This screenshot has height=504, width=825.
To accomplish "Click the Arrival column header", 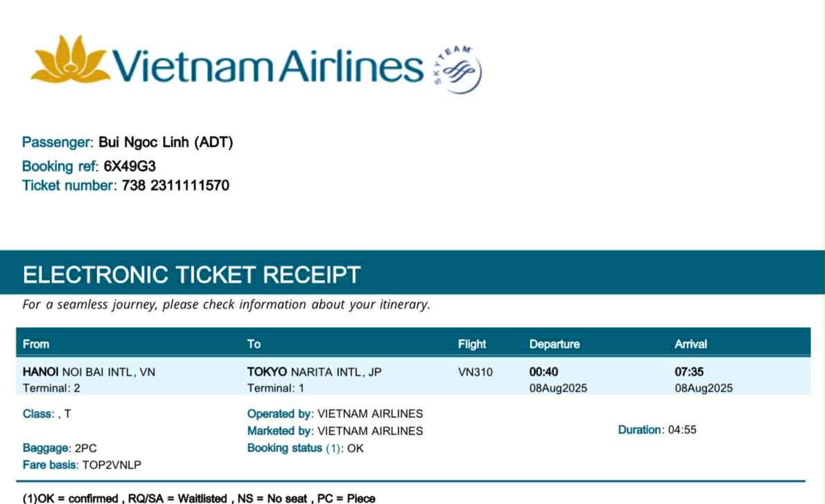I will tap(691, 344).
